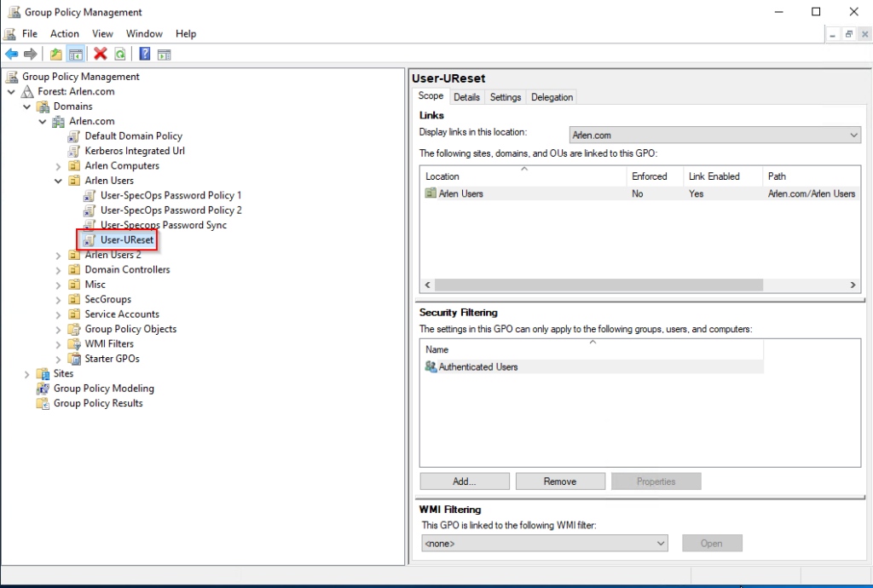Select the Default Domain Policy GPO icon
873x588 pixels.
coord(74,136)
